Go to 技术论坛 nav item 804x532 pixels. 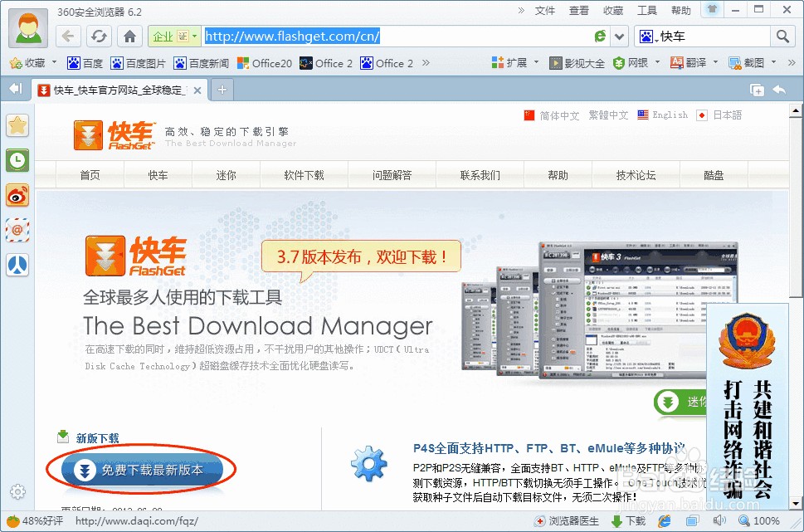pyautogui.click(x=636, y=175)
